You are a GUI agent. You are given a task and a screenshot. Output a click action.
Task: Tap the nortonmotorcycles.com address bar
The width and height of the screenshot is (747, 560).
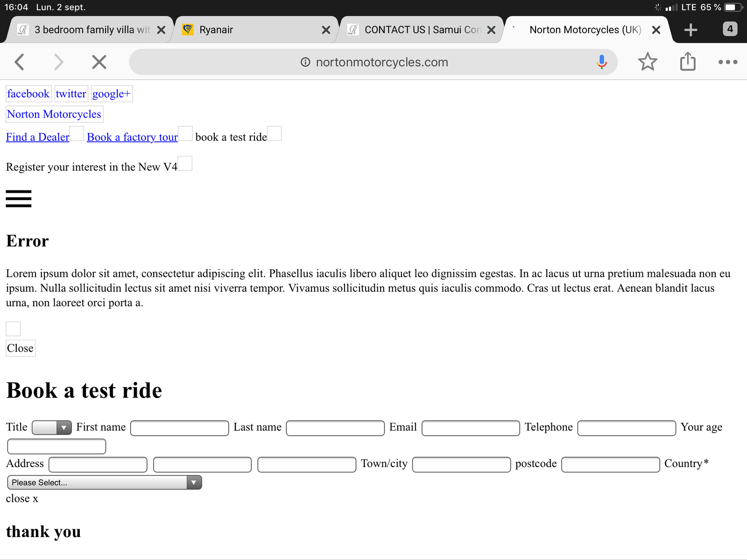[373, 62]
